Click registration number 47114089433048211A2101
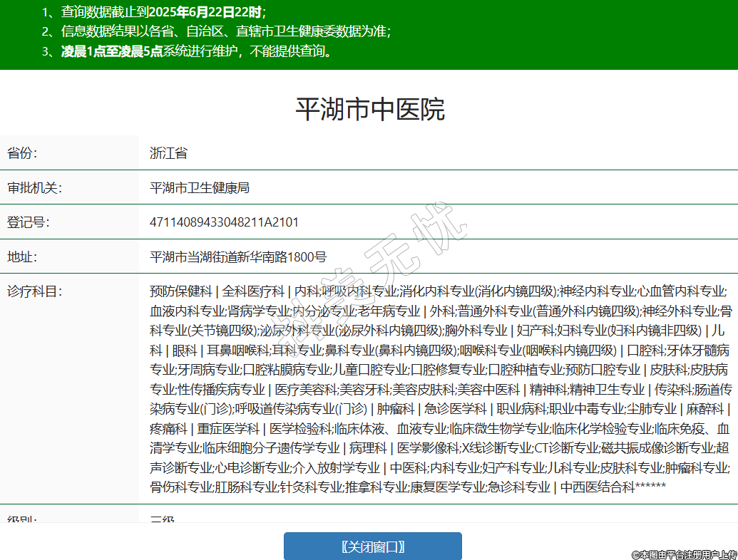This screenshot has height=560, width=738. click(224, 222)
